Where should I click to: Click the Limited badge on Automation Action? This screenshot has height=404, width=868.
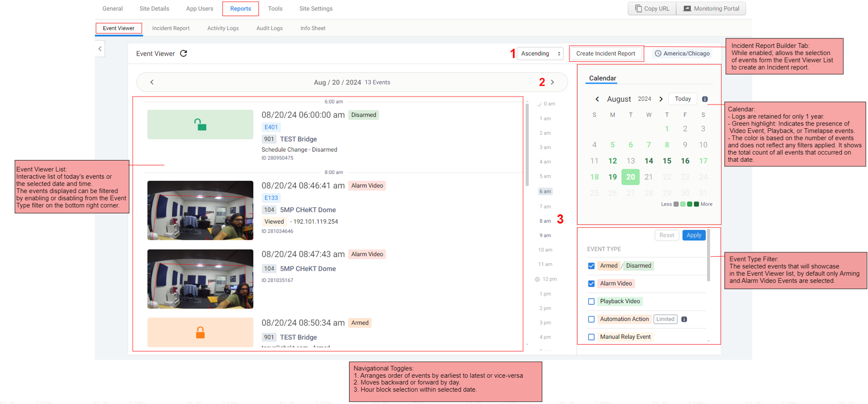click(x=665, y=319)
